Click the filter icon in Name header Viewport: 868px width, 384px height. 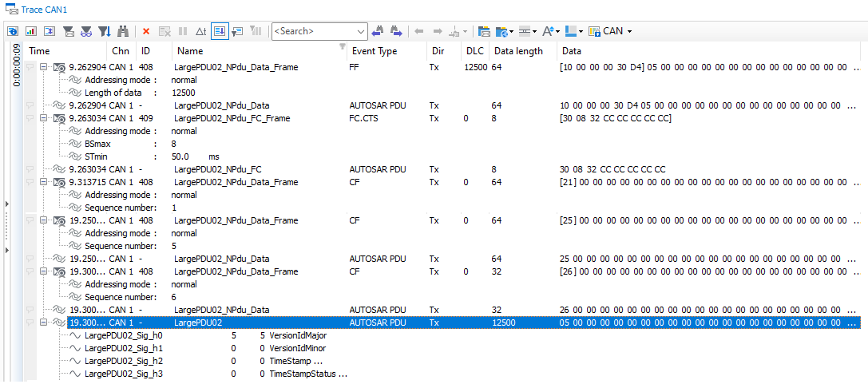coord(343,46)
